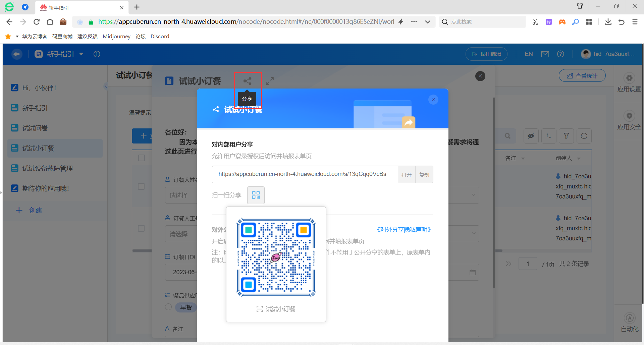The width and height of the screenshot is (644, 345).
Task: Select 试试小订餐 in sidebar
Action: point(55,148)
